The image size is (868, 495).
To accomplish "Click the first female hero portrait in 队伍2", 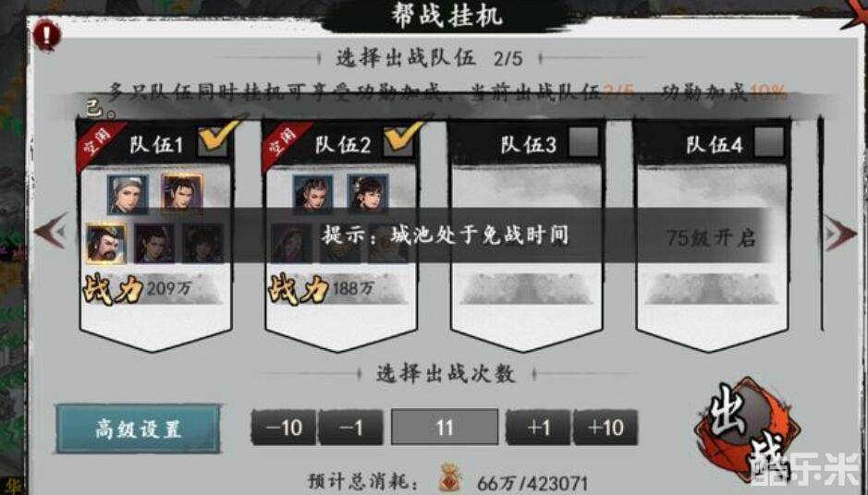I will [312, 194].
